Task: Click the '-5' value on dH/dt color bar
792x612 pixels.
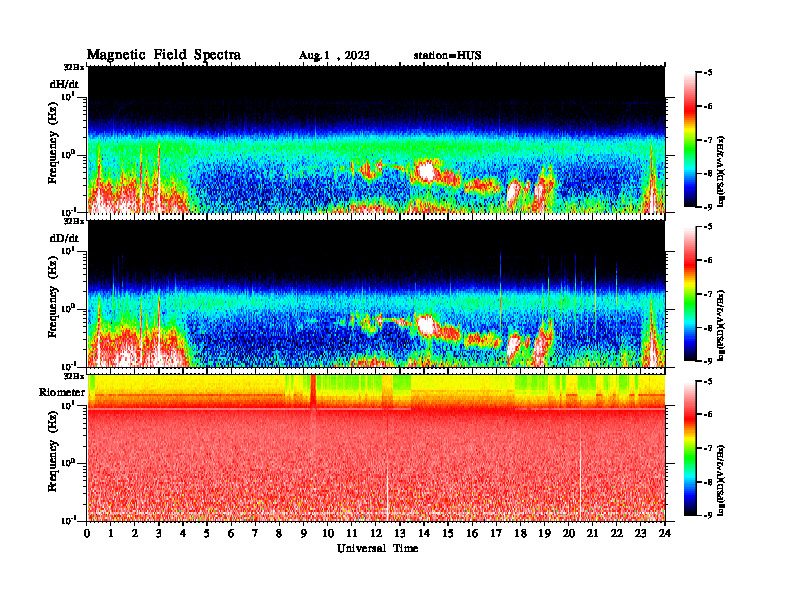Action: [708, 73]
